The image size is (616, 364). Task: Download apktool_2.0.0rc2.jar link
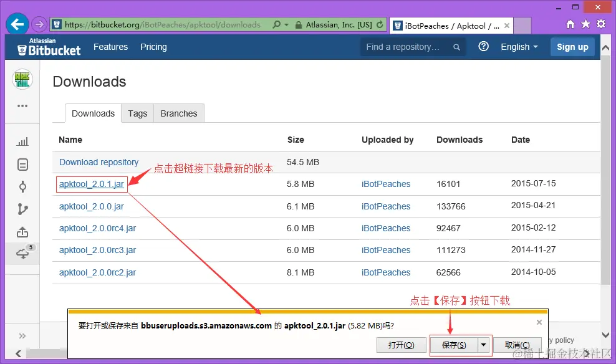click(97, 272)
